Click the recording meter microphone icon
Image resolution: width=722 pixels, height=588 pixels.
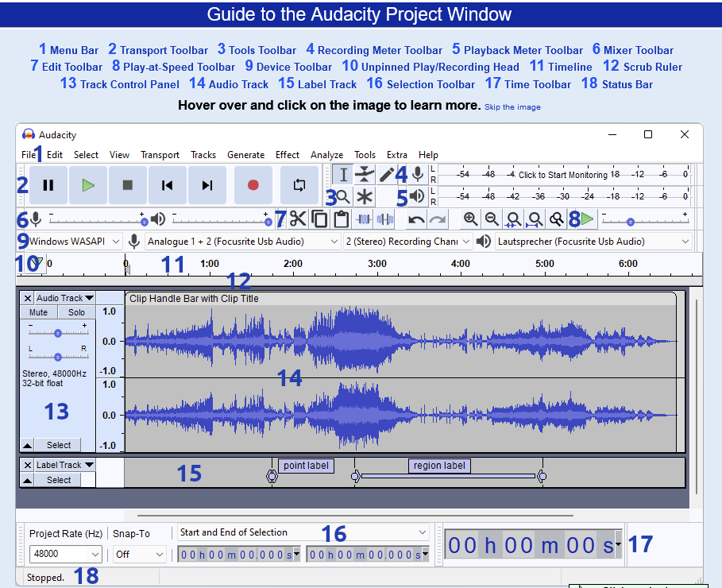(x=418, y=174)
